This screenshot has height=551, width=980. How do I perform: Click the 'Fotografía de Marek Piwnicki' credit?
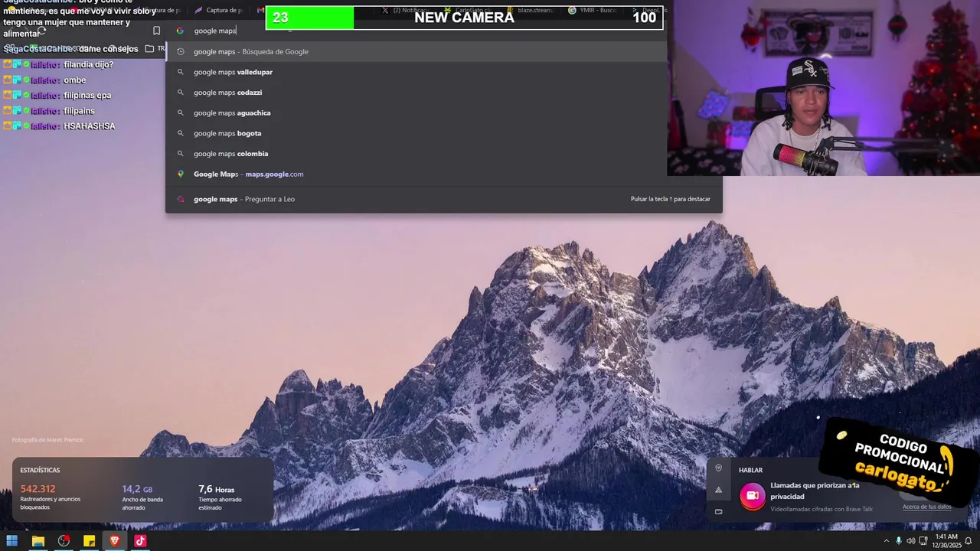pos(47,440)
